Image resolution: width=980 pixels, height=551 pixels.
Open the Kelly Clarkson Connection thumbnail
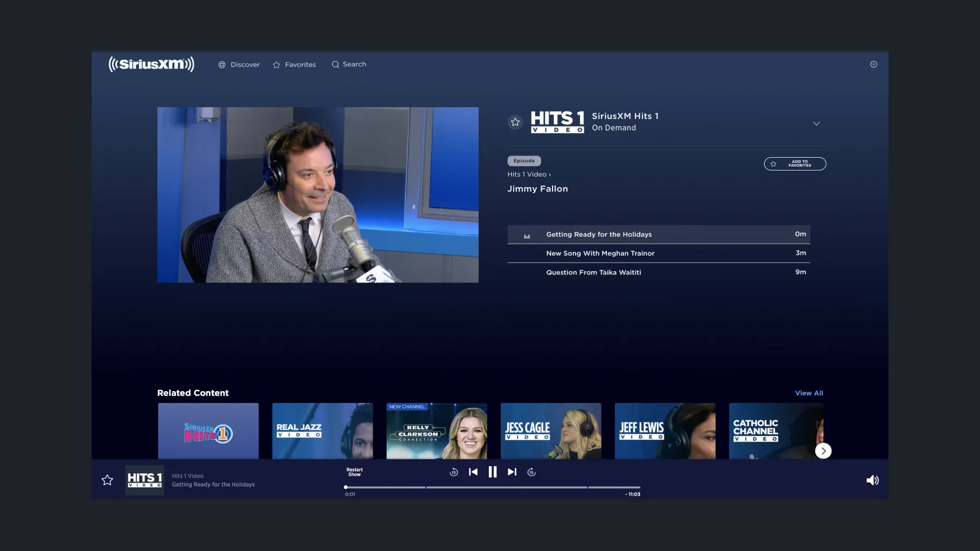[437, 431]
